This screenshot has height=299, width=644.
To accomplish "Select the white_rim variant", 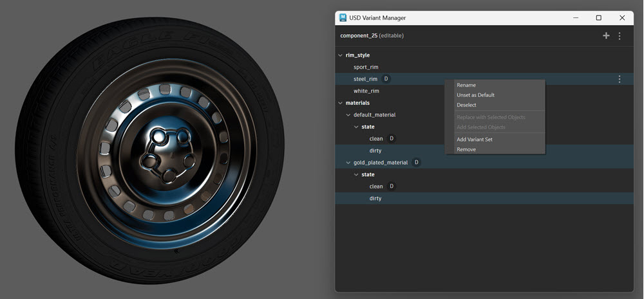I will click(x=366, y=91).
